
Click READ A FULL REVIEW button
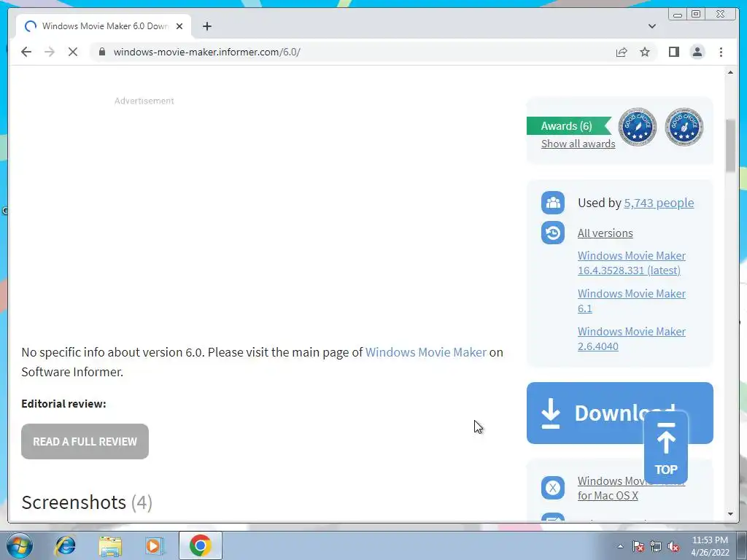(85, 441)
